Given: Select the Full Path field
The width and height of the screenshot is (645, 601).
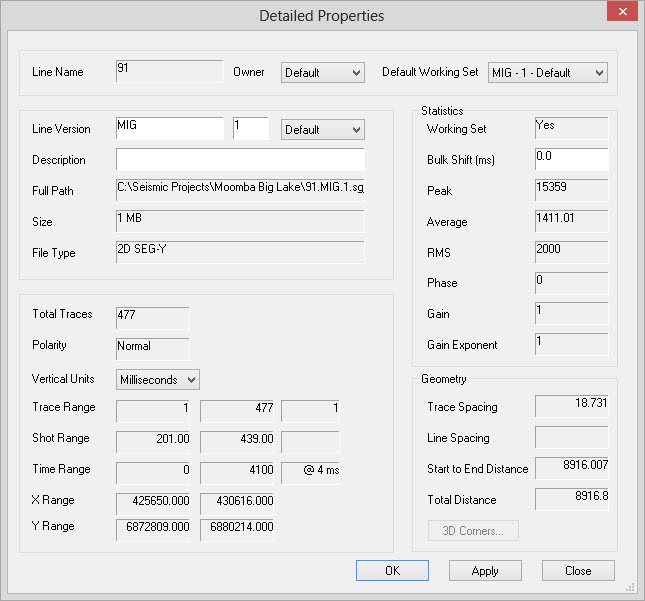Looking at the screenshot, I should pyautogui.click(x=240, y=191).
